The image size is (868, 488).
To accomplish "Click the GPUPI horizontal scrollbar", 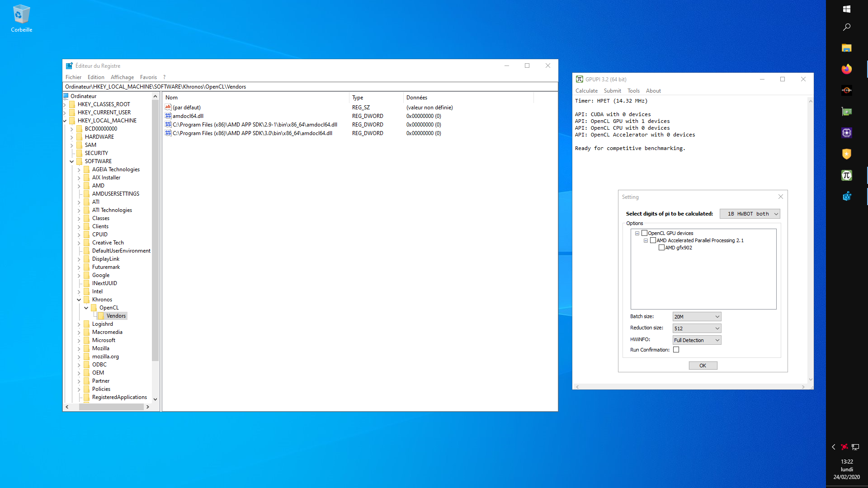I will pyautogui.click(x=690, y=387).
